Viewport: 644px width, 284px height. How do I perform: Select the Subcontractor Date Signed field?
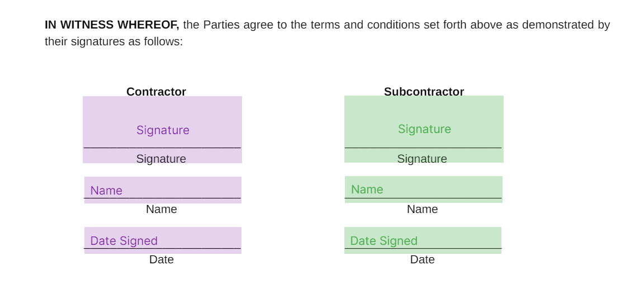click(x=423, y=240)
